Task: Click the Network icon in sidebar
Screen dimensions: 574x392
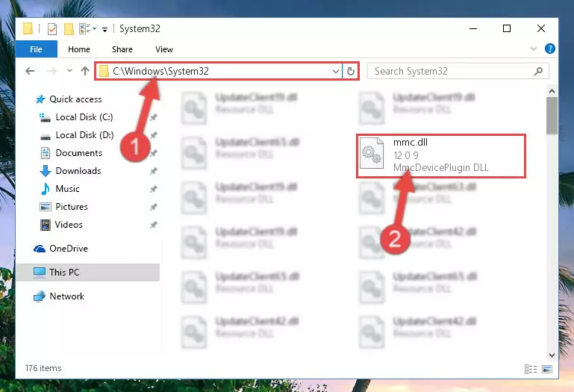Action: click(40, 296)
